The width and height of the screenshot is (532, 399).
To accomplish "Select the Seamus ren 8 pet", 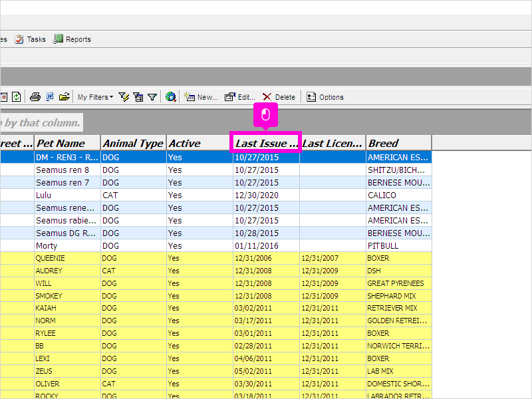I will [63, 170].
